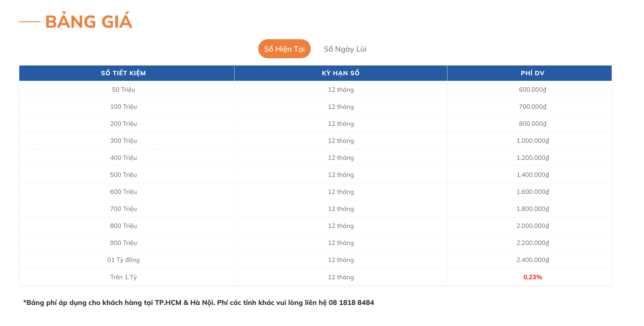Click the red 0,23% fee value
Screen dimensions: 644x326
point(532,277)
